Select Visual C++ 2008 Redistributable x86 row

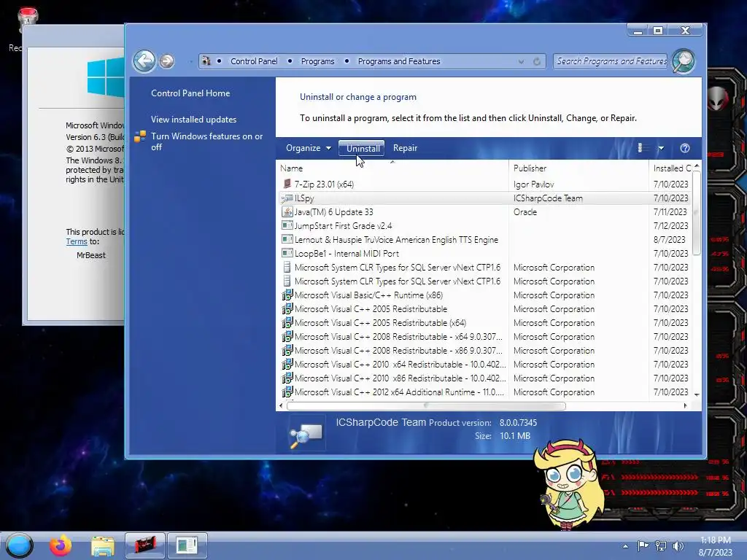coord(484,350)
